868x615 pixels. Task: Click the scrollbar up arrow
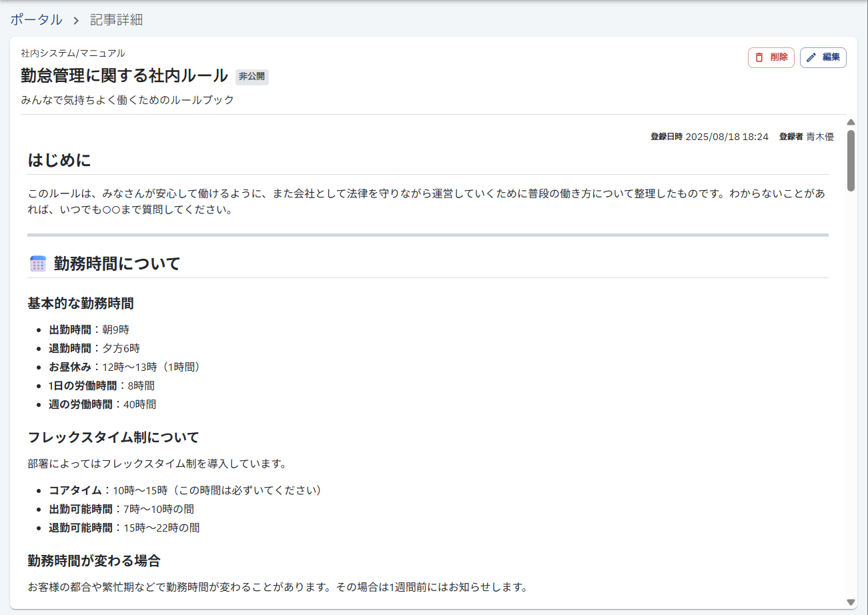click(851, 121)
